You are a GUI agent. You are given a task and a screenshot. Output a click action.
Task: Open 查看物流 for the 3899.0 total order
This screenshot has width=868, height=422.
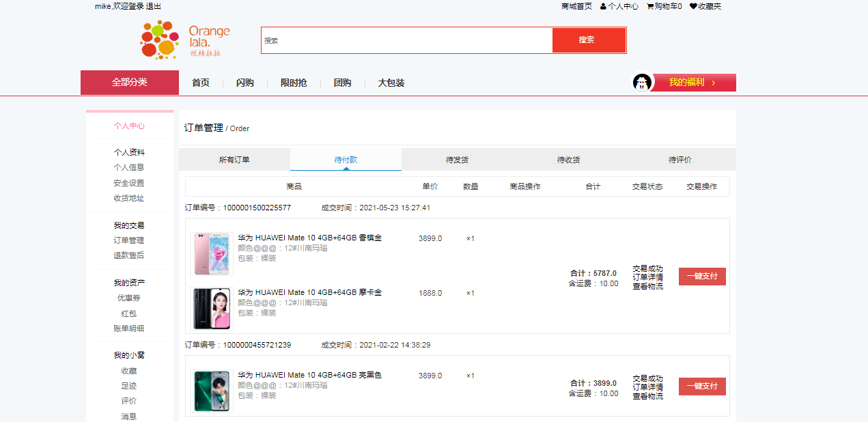(x=647, y=396)
